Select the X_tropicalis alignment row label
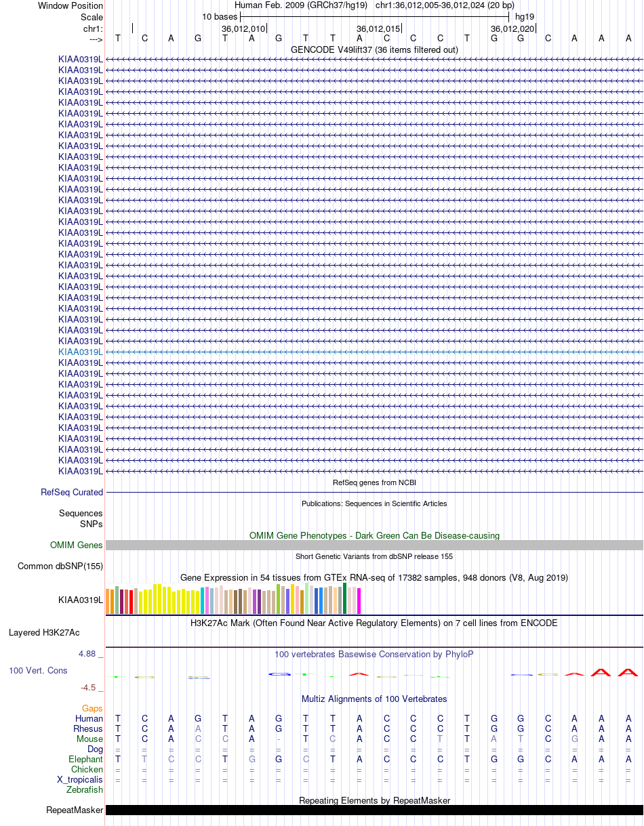This screenshot has height=826, width=644. click(x=80, y=779)
